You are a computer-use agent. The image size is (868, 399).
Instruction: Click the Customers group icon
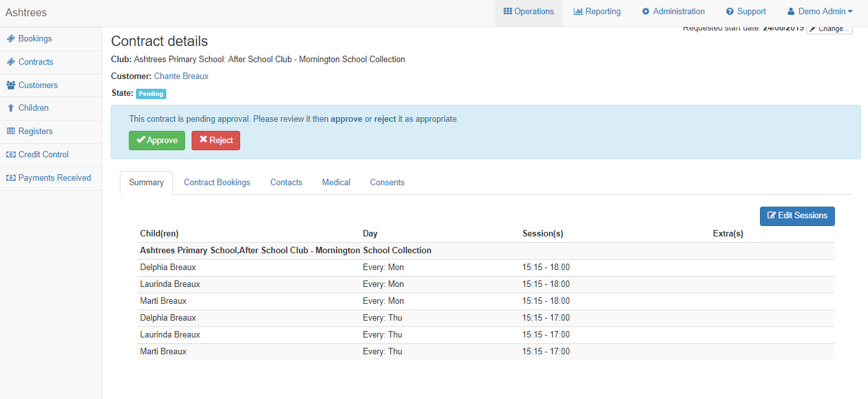(11, 85)
